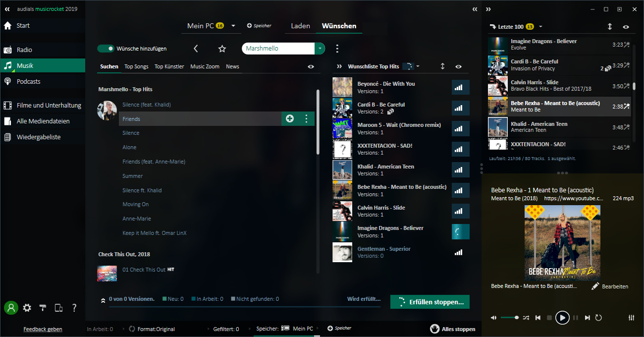Viewport: 644px width, 337px height.
Task: Click Speicher add button in status bar
Action: pyautogui.click(x=340, y=328)
